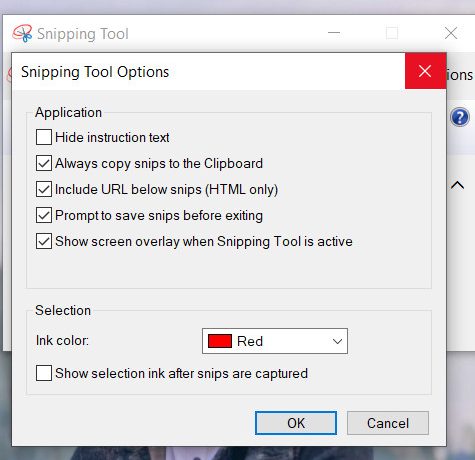Click the Selection group label
Image resolution: width=475 pixels, height=460 pixels.
pyautogui.click(x=63, y=310)
